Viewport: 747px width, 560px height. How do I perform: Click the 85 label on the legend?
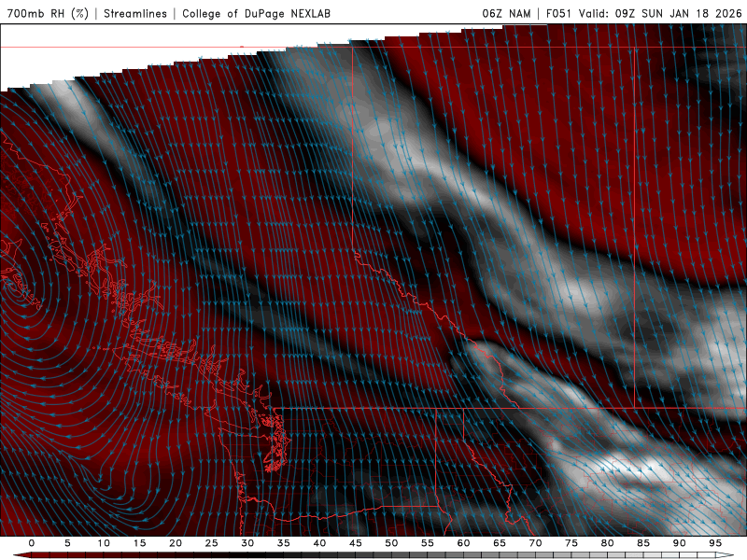[x=642, y=543]
